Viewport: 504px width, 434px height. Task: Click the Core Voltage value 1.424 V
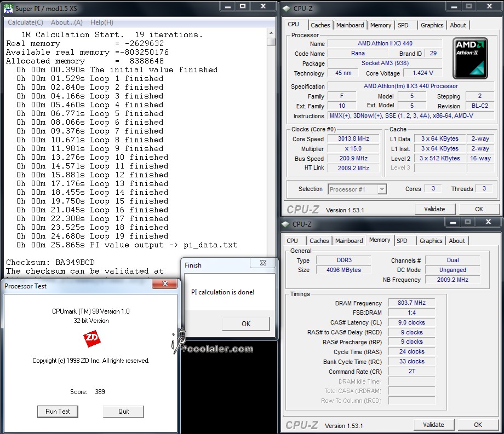coord(423,73)
